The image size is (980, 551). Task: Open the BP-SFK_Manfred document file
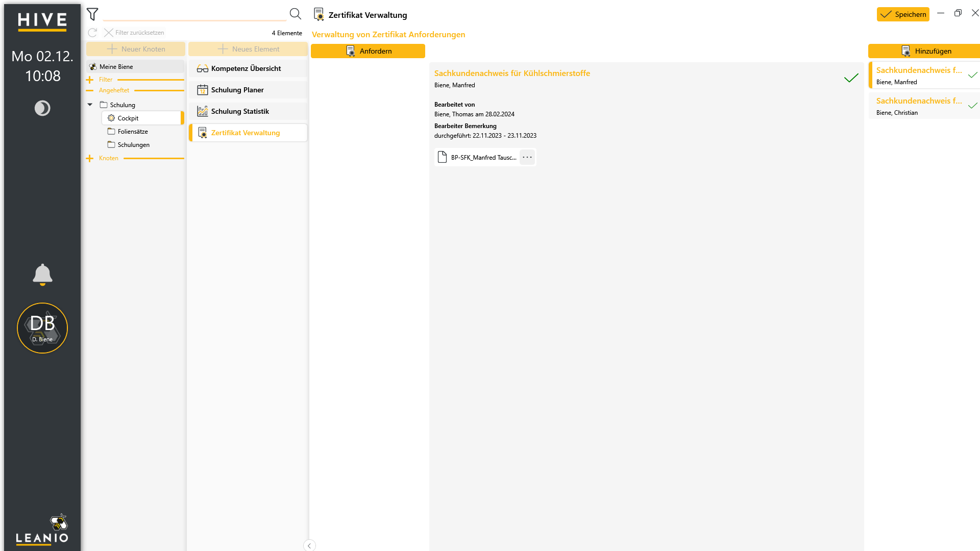point(477,157)
